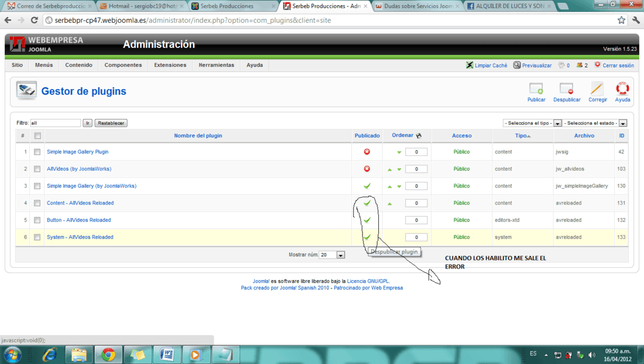Check the Simple Image Gallery Plugin row

click(x=37, y=152)
